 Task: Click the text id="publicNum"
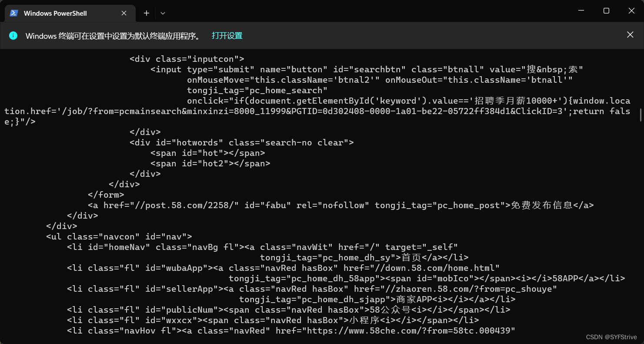pyautogui.click(x=182, y=310)
